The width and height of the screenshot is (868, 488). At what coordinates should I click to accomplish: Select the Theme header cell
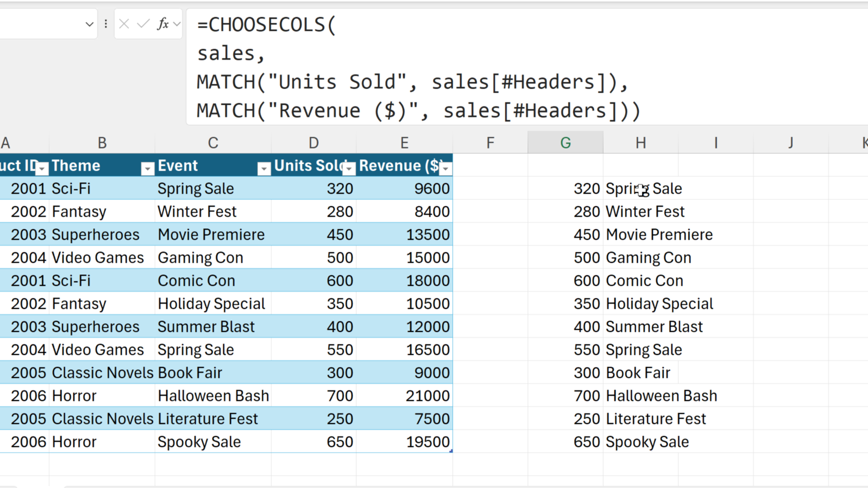click(94, 166)
